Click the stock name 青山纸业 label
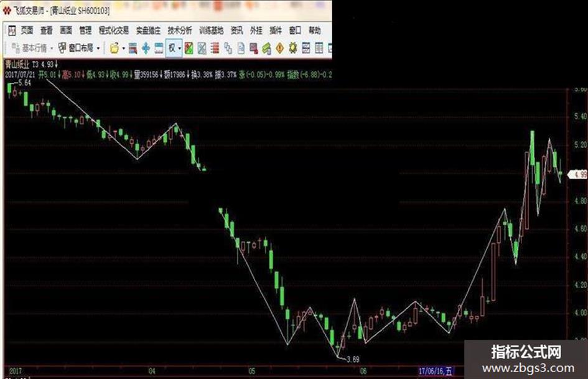Screen dimensions: 588x379 click(x=17, y=64)
